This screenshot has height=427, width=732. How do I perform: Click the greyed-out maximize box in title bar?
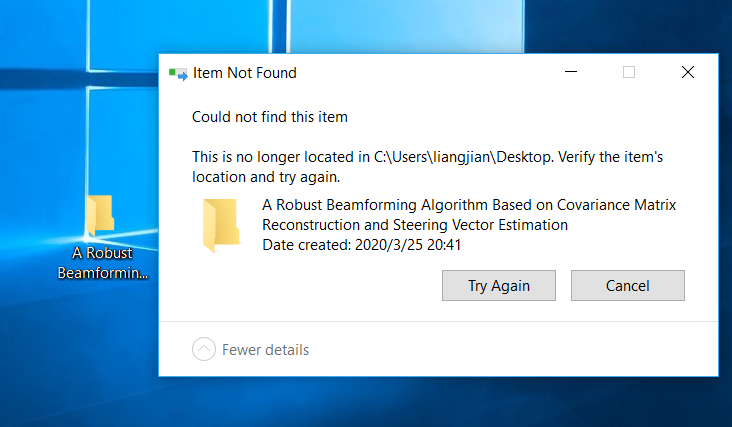[629, 72]
